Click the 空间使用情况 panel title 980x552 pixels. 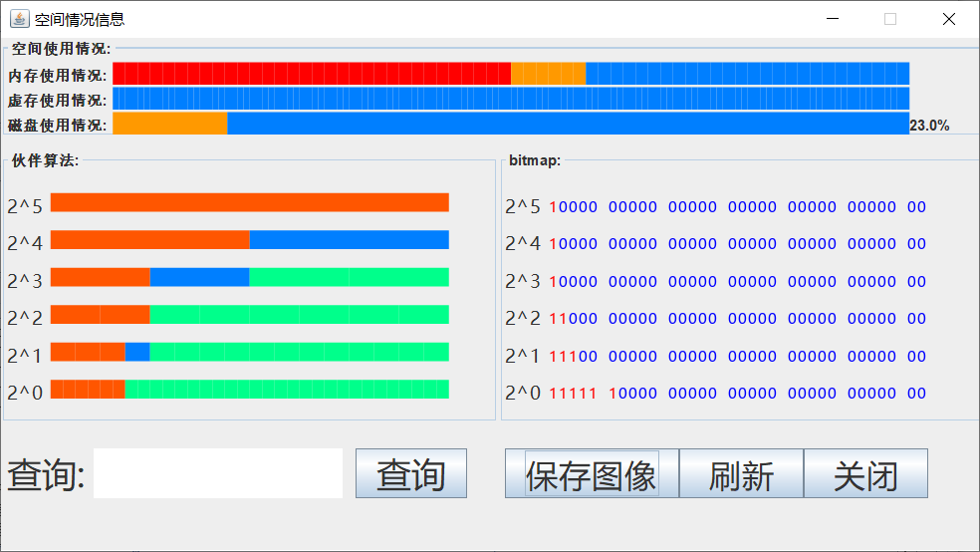61,48
